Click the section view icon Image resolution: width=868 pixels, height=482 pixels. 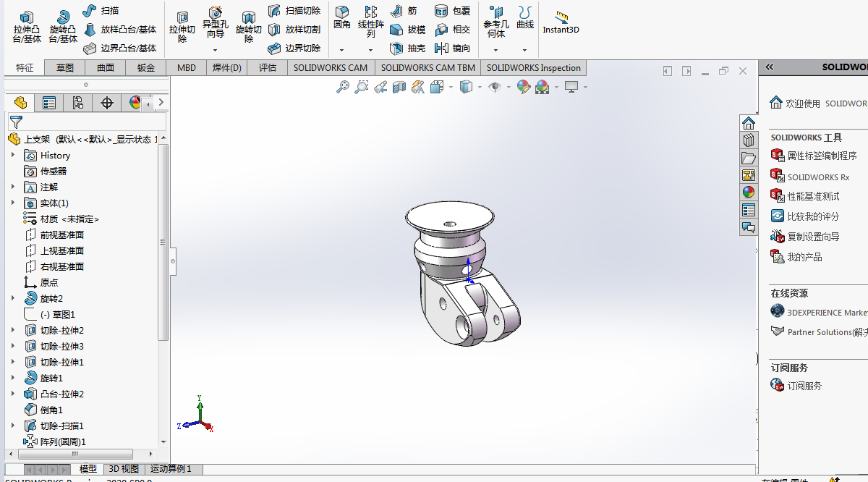[x=399, y=87]
